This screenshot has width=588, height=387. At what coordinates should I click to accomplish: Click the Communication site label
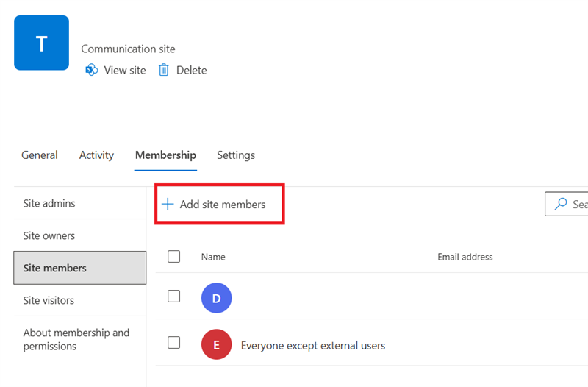pos(128,49)
